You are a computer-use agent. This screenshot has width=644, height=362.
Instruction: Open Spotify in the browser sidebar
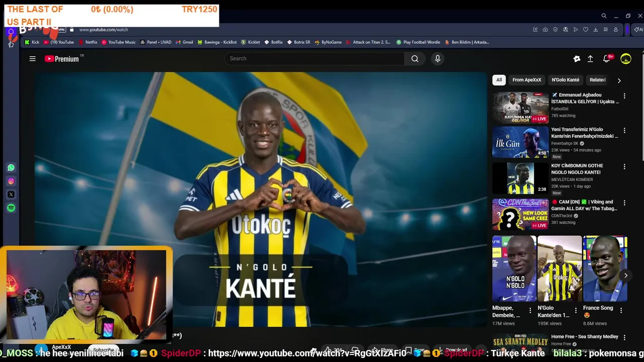(11, 208)
